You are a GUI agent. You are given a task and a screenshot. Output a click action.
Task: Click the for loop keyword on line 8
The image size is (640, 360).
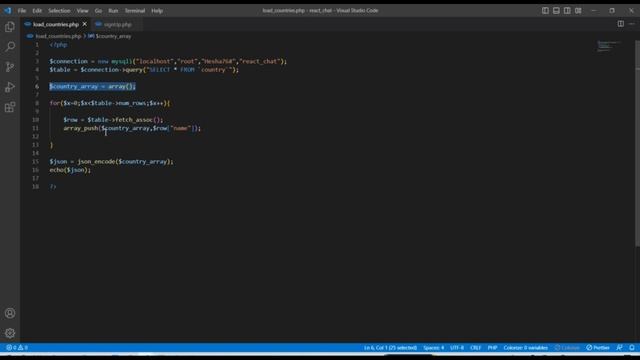coord(55,103)
